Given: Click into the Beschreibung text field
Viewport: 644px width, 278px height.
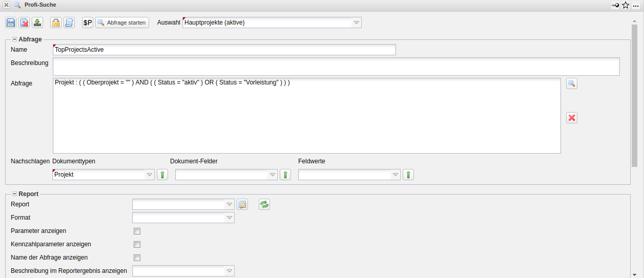Looking at the screenshot, I should click(x=336, y=67).
